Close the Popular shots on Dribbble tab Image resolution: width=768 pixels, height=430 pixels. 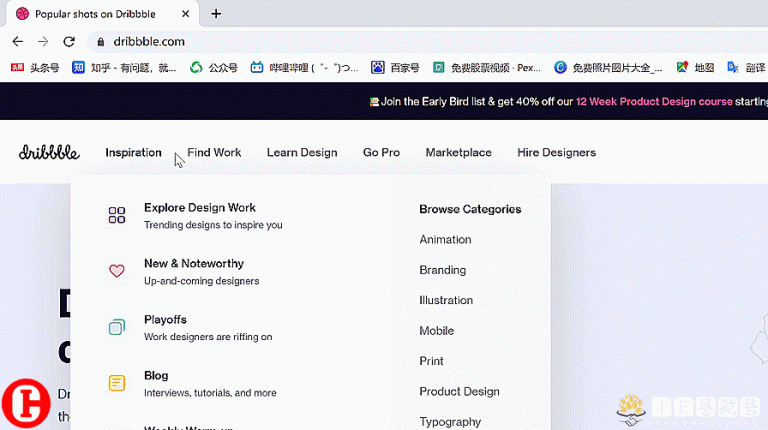[x=186, y=14]
